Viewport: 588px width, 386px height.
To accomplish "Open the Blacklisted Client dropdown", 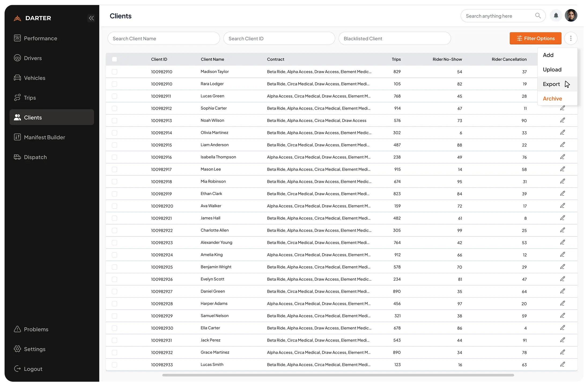I will point(394,39).
